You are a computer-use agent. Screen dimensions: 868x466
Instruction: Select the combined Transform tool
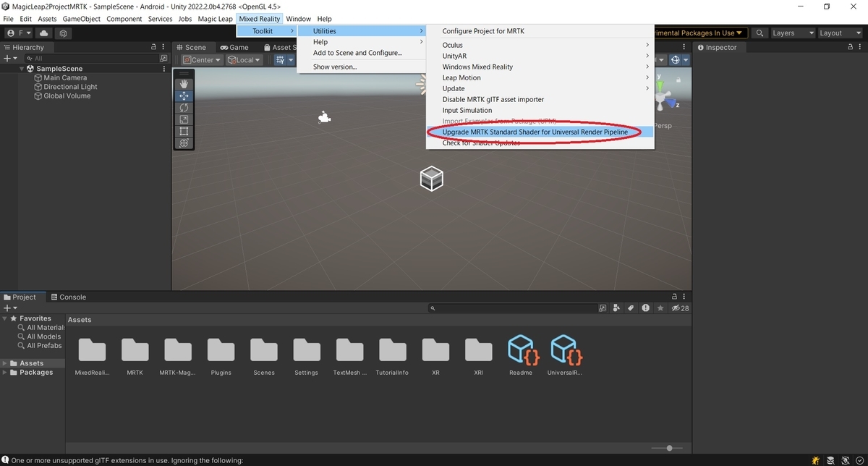[x=184, y=143]
